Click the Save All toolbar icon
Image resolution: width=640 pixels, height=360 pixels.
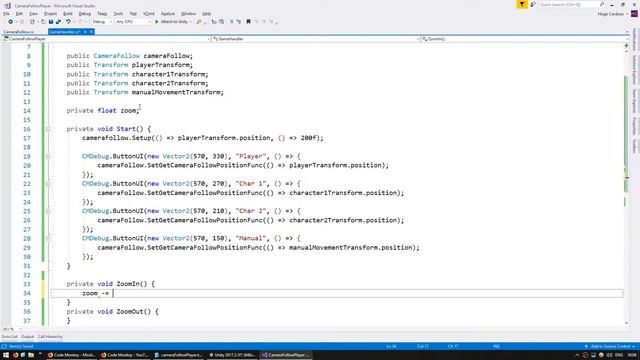(x=58, y=22)
